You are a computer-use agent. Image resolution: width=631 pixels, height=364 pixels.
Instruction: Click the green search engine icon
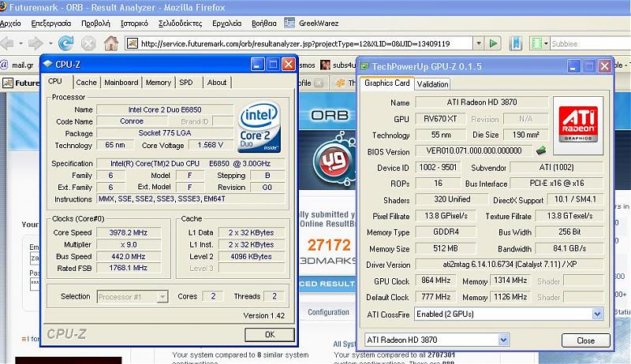(x=537, y=43)
